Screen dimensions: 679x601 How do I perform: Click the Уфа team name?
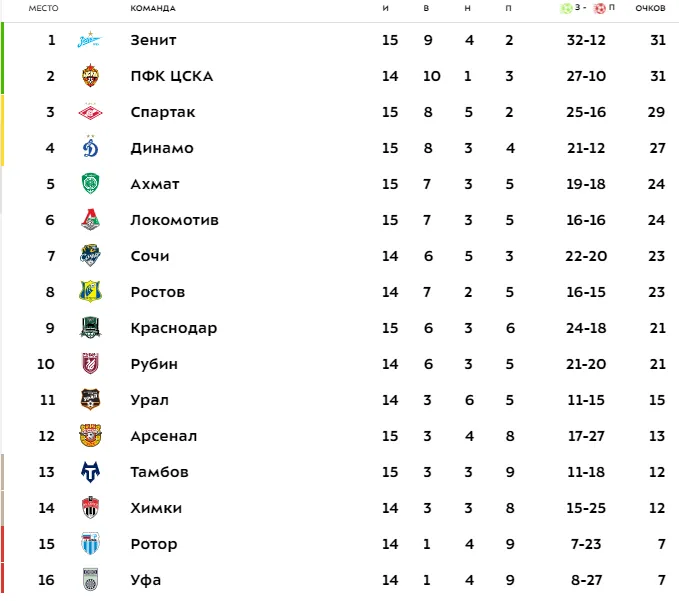point(146,580)
